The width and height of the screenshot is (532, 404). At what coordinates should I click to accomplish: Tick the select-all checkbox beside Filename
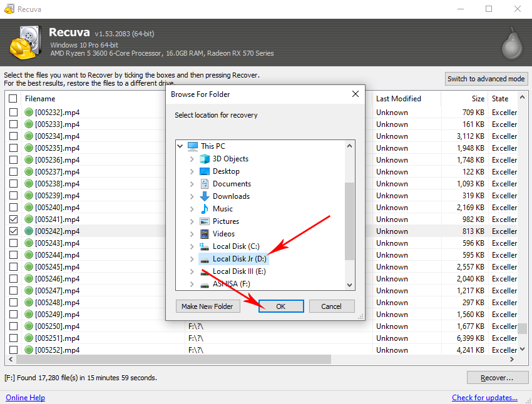click(x=13, y=99)
